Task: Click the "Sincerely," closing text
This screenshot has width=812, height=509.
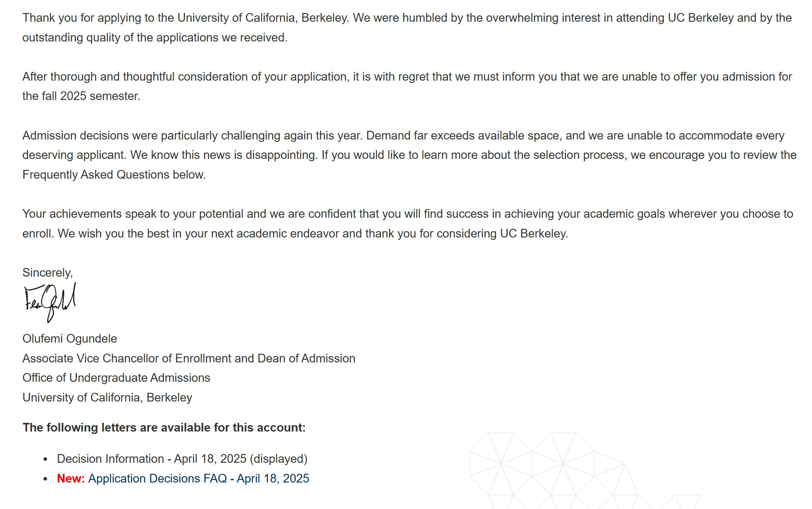Action: pos(47,273)
